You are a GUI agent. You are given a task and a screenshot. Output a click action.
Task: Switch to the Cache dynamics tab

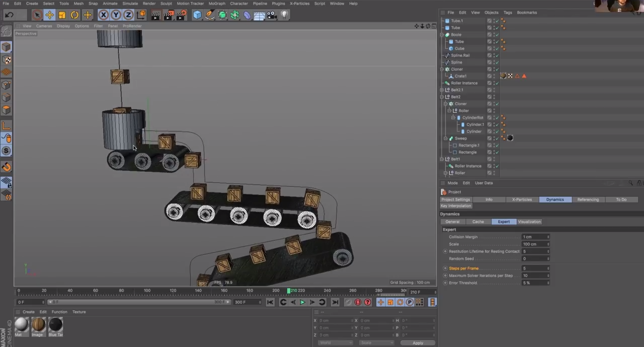pyautogui.click(x=477, y=222)
